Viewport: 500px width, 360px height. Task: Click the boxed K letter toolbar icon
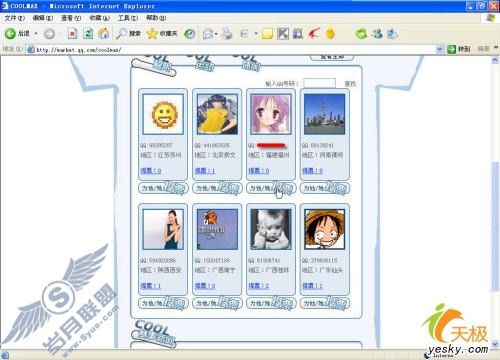[x=283, y=33]
